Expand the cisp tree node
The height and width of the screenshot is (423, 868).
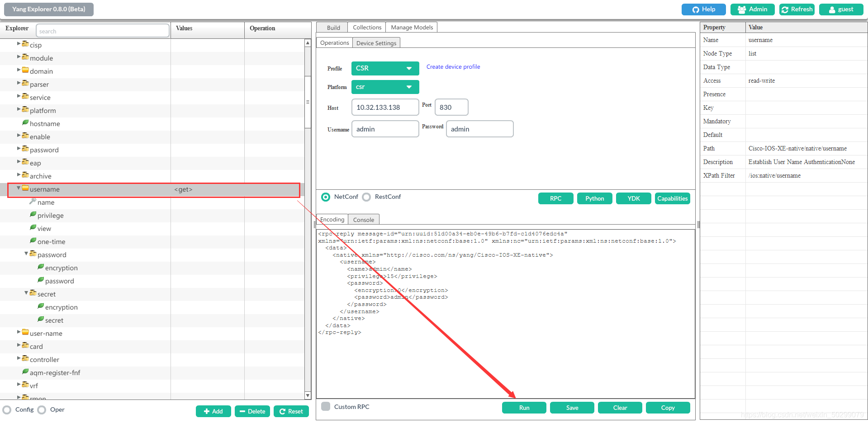pyautogui.click(x=19, y=44)
